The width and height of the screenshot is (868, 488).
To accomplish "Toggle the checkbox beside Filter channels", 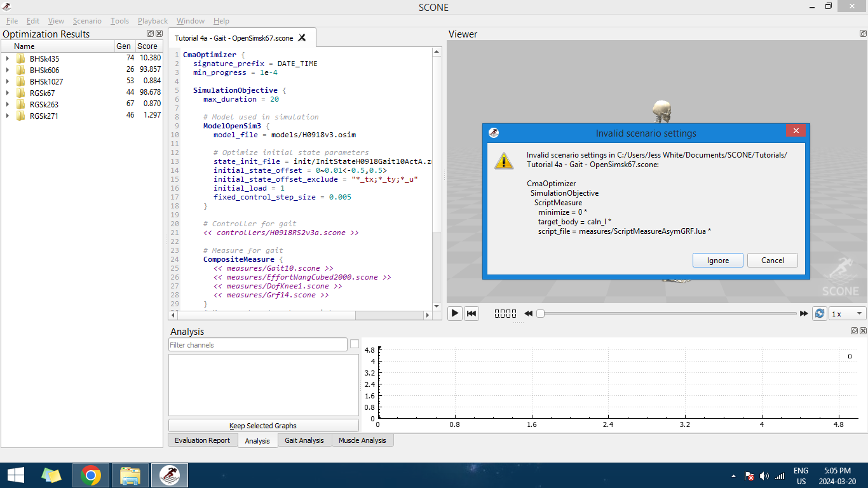I will click(x=355, y=344).
